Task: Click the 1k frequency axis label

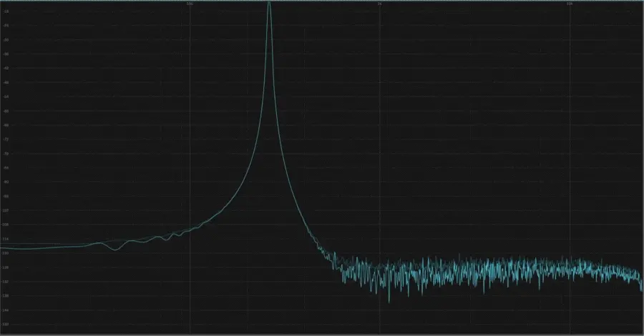Action: [379, 4]
